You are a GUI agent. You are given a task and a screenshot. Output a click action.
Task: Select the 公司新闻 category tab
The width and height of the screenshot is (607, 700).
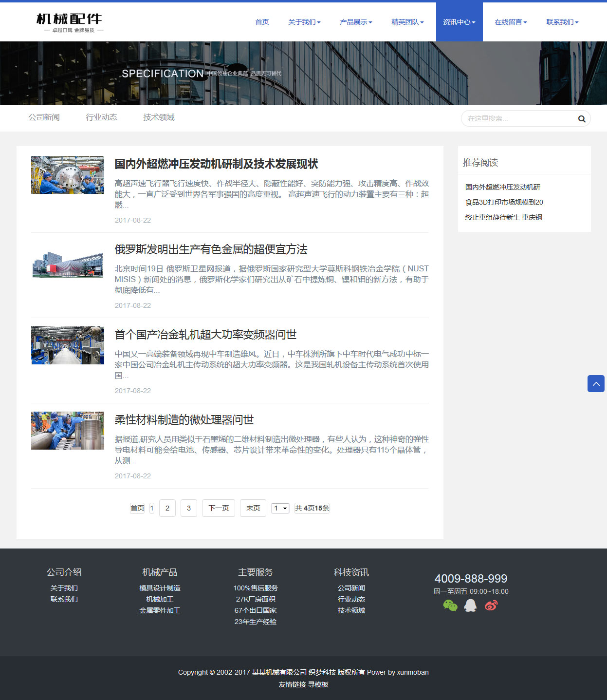pyautogui.click(x=44, y=117)
